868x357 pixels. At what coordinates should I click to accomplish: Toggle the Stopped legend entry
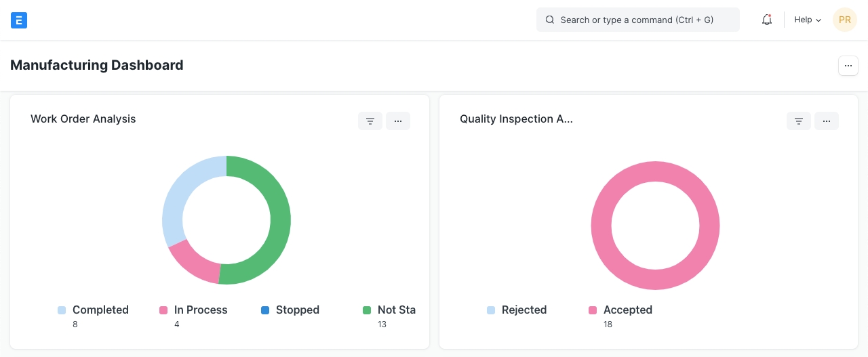297,310
